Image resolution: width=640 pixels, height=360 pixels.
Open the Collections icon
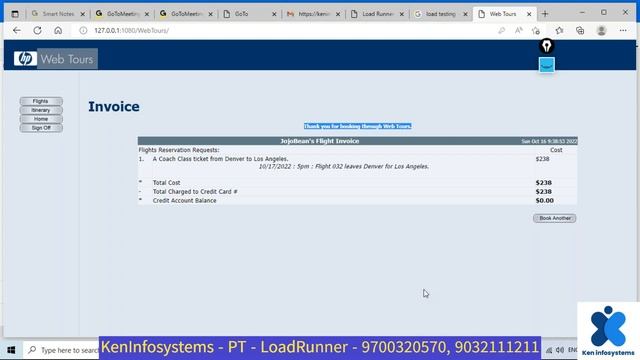point(580,31)
